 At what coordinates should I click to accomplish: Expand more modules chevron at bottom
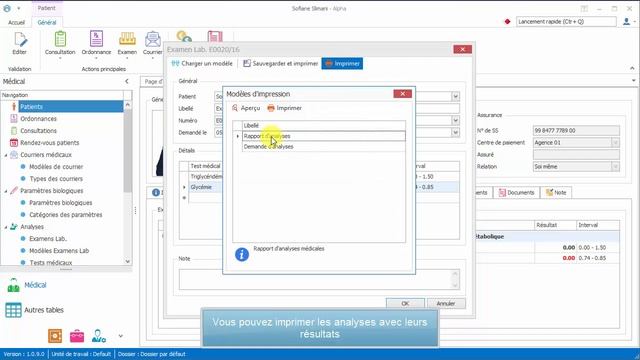point(120,336)
